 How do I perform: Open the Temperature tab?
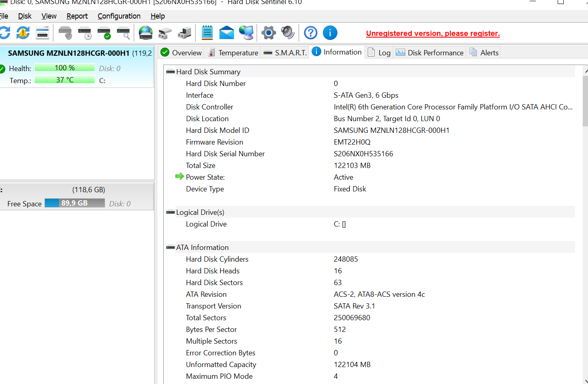(x=234, y=53)
